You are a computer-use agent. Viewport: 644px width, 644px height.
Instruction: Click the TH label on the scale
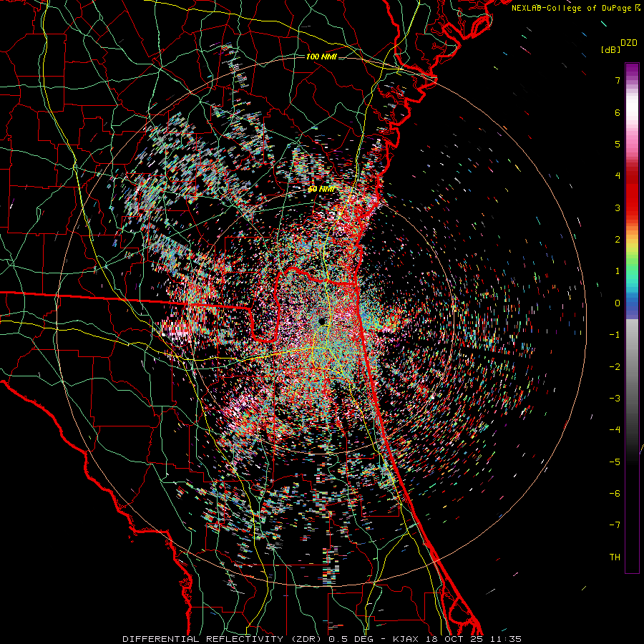(x=615, y=557)
